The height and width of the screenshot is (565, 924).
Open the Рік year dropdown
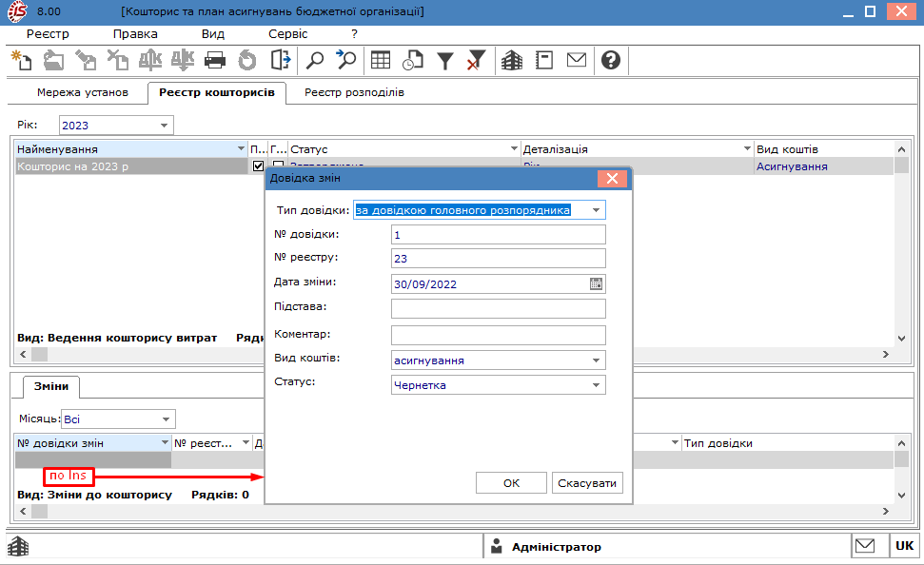(164, 126)
